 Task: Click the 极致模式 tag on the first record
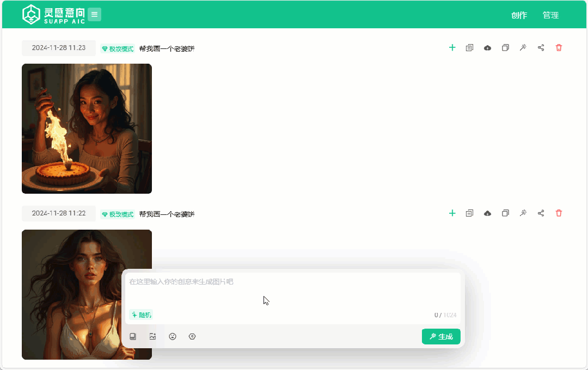[118, 49]
